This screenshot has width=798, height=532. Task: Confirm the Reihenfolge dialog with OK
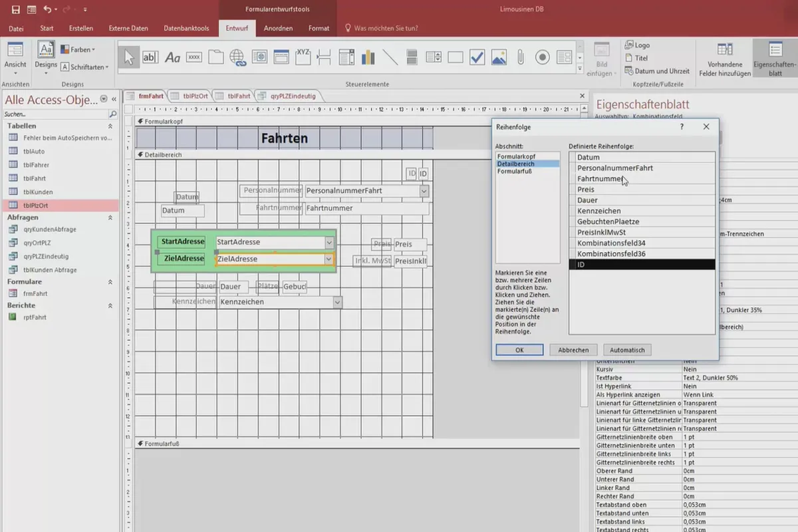519,350
